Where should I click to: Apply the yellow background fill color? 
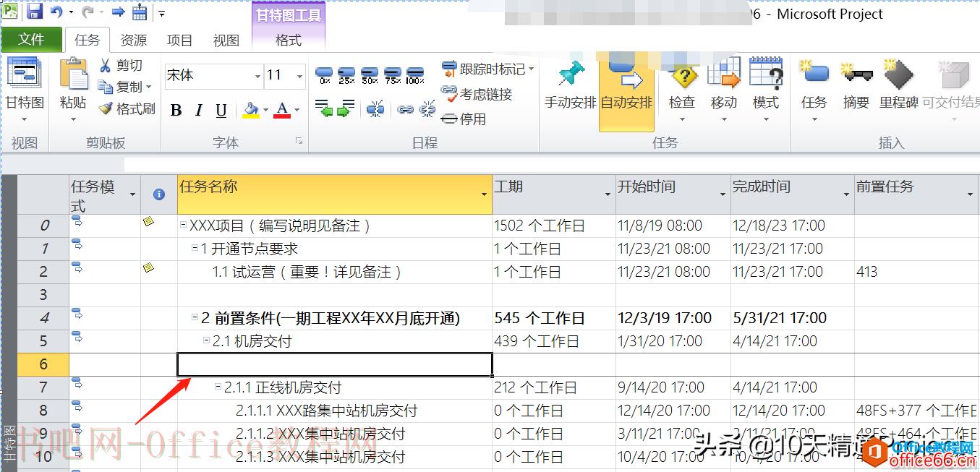tap(250, 110)
